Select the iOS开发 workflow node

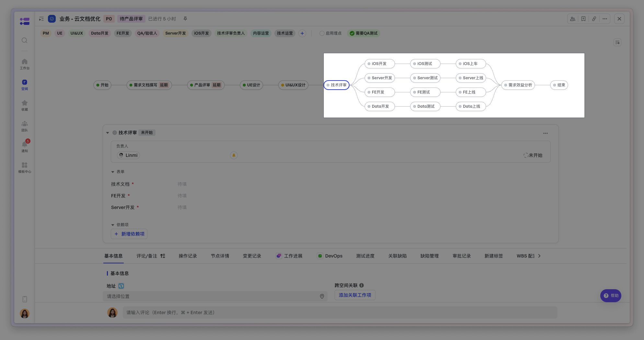[380, 64]
